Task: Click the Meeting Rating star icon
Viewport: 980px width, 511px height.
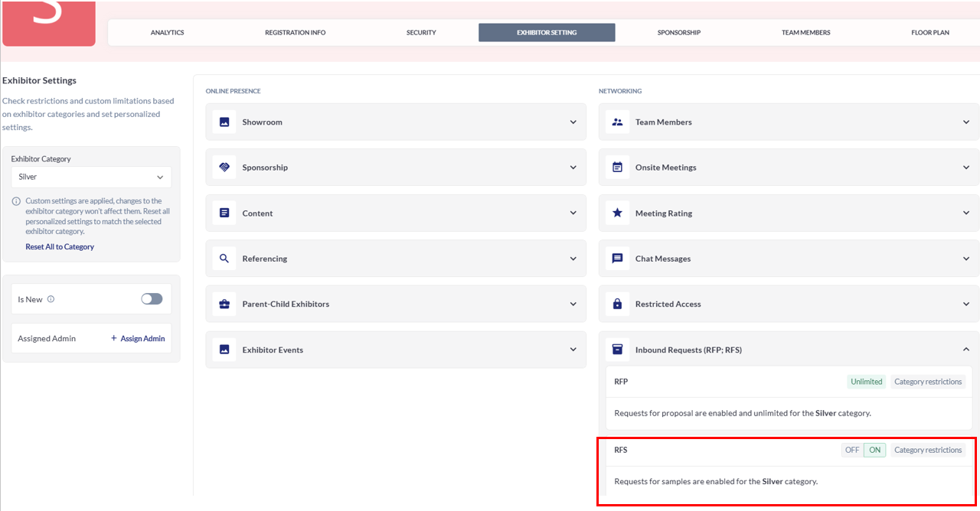Action: pos(617,213)
